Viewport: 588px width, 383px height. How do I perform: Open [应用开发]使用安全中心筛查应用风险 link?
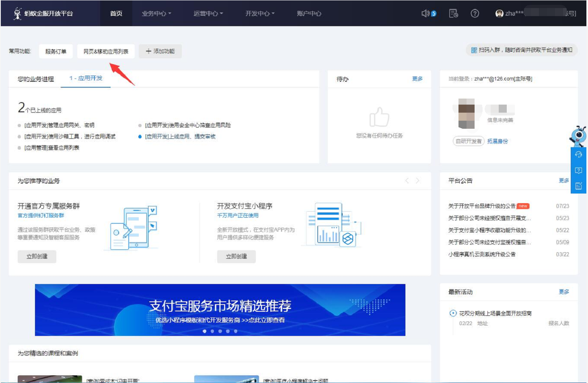pyautogui.click(x=188, y=125)
